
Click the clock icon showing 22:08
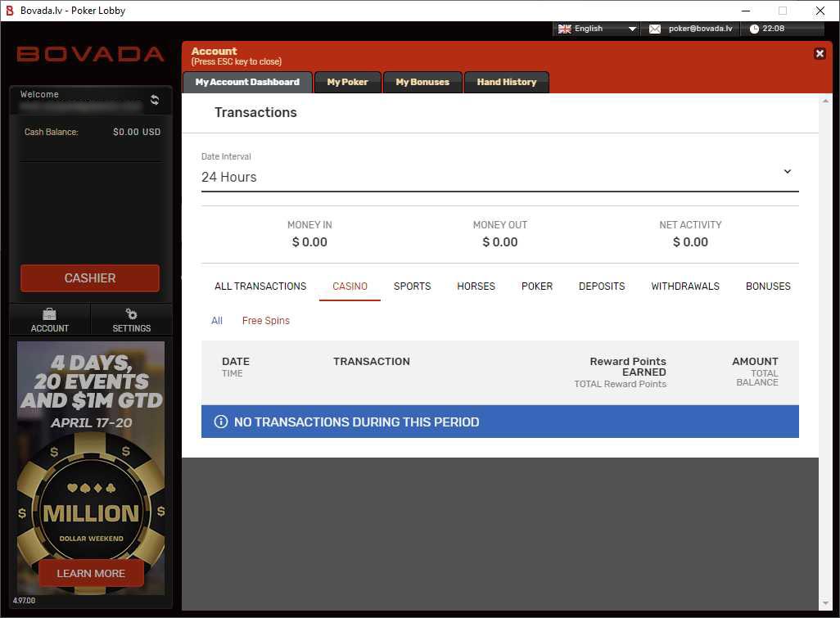(754, 29)
